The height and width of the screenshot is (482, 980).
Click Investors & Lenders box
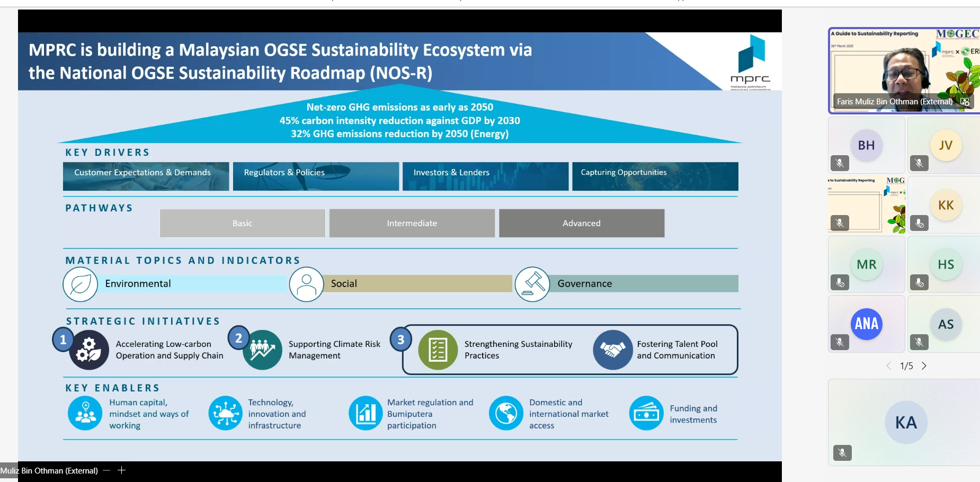[x=485, y=176]
